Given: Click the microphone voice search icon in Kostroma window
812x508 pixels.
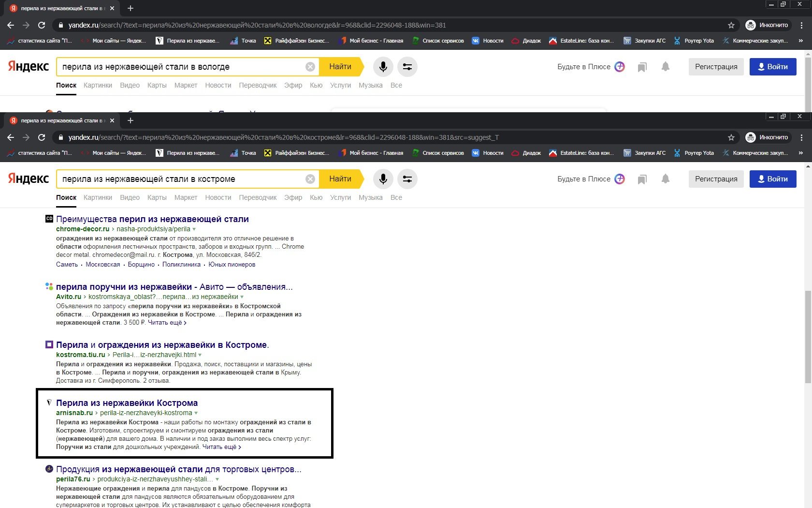Looking at the screenshot, I should pyautogui.click(x=383, y=179).
